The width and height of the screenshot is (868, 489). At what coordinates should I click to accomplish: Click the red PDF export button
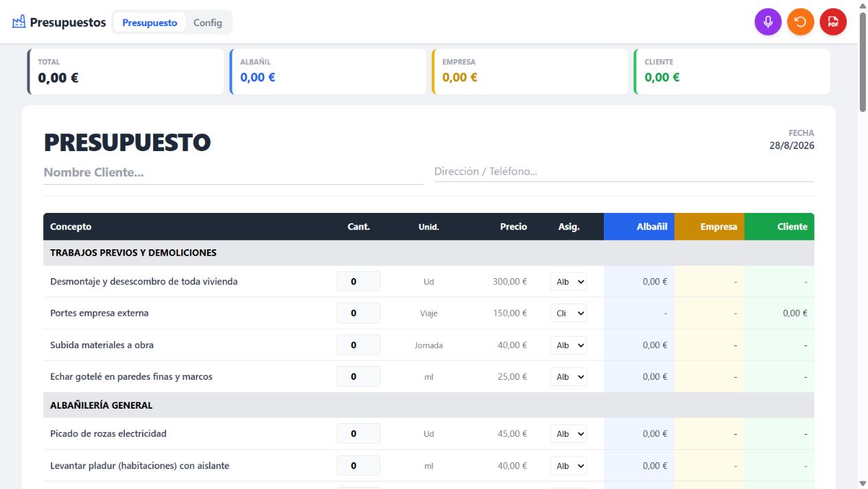(x=833, y=22)
